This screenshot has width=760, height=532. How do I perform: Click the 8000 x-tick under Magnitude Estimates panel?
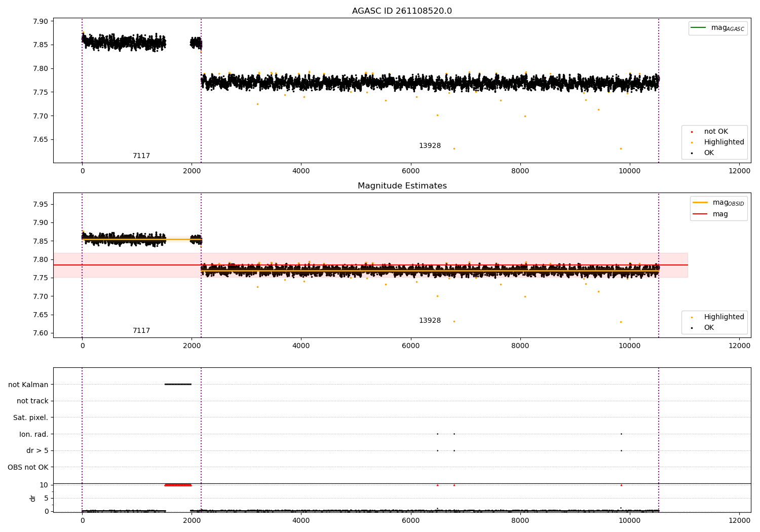pos(520,346)
